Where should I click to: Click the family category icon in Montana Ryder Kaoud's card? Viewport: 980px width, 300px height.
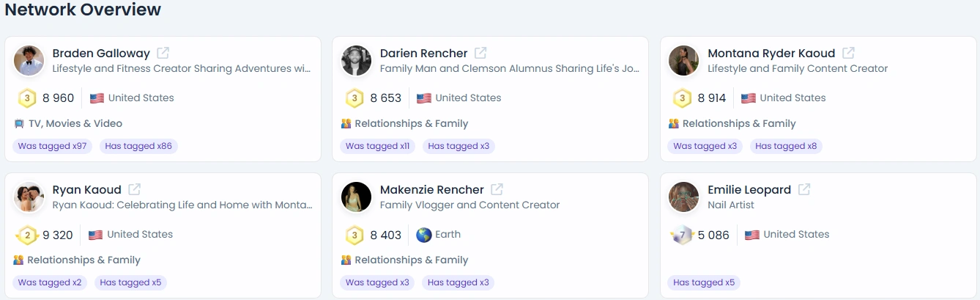pyautogui.click(x=674, y=124)
